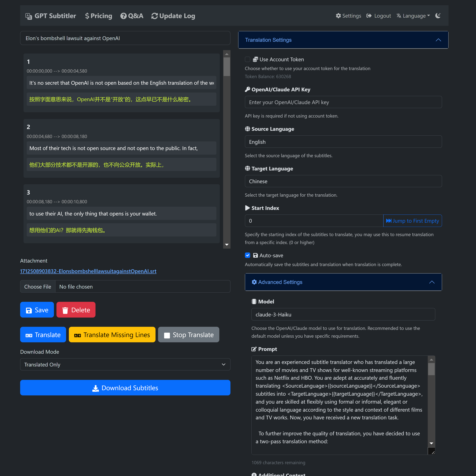Enable Use Account Token checkbox
476x476 pixels.
pyautogui.click(x=247, y=59)
